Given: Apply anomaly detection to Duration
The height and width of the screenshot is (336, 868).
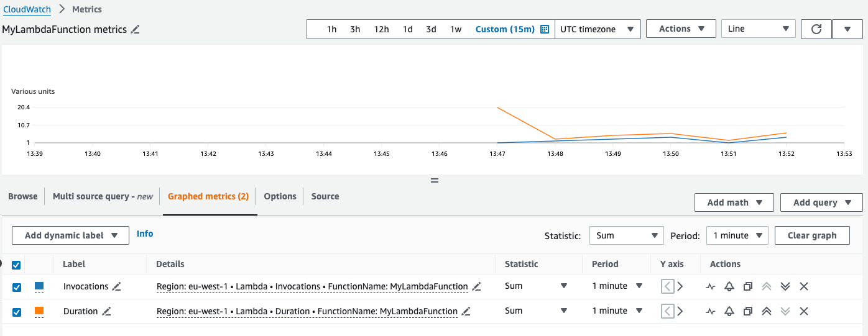Looking at the screenshot, I should click(711, 311).
